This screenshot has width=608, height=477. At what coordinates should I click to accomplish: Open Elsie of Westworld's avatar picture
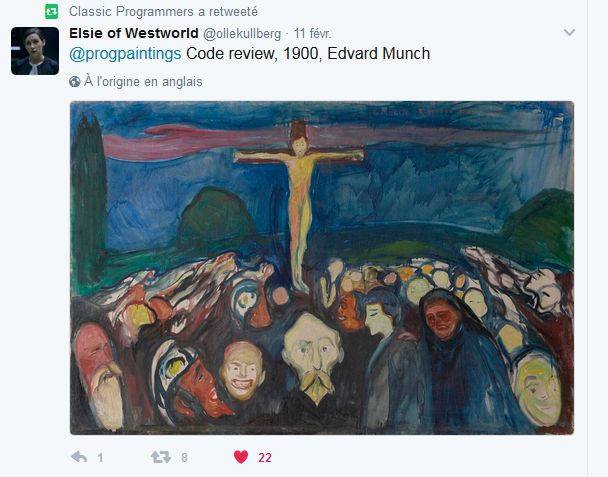click(35, 51)
